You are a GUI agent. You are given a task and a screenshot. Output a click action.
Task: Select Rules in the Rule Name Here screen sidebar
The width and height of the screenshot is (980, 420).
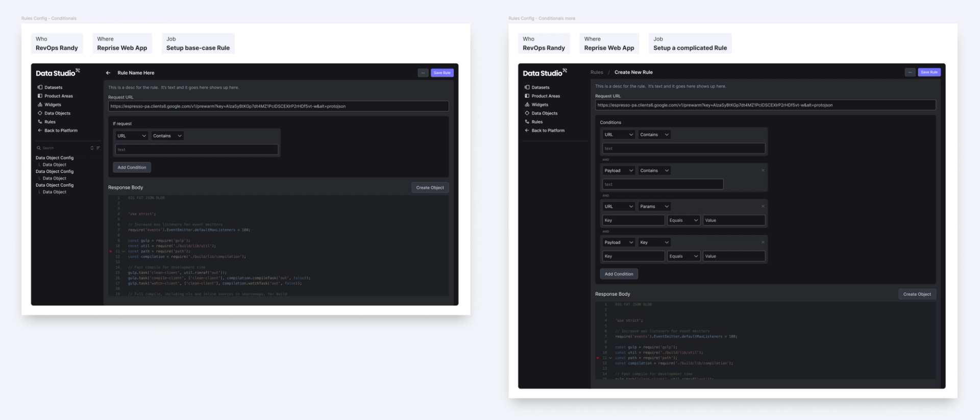click(46, 122)
